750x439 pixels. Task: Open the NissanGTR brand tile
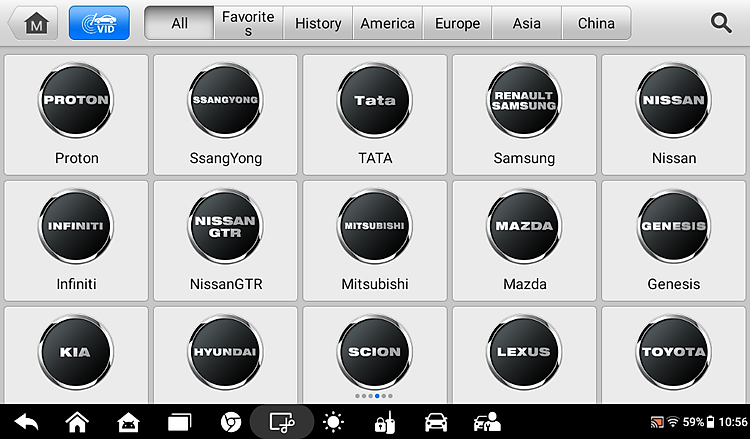coord(225,241)
